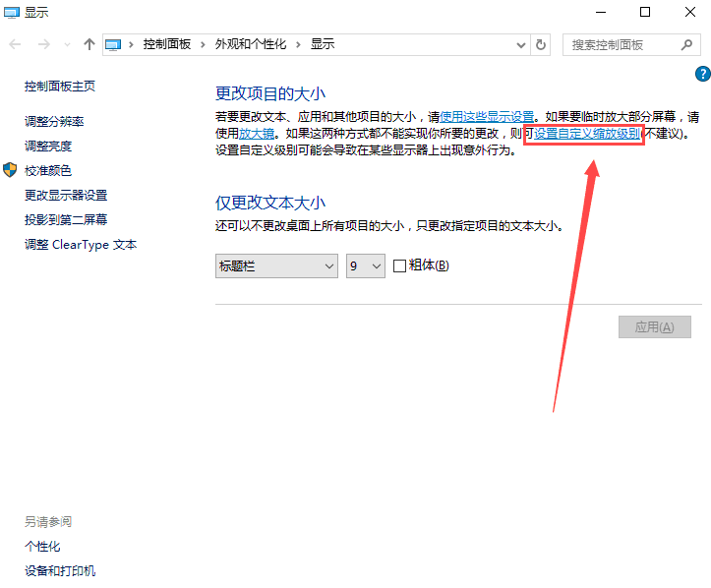
Task: Open the 设置自定义缩放级别 link
Action: pyautogui.click(x=587, y=134)
